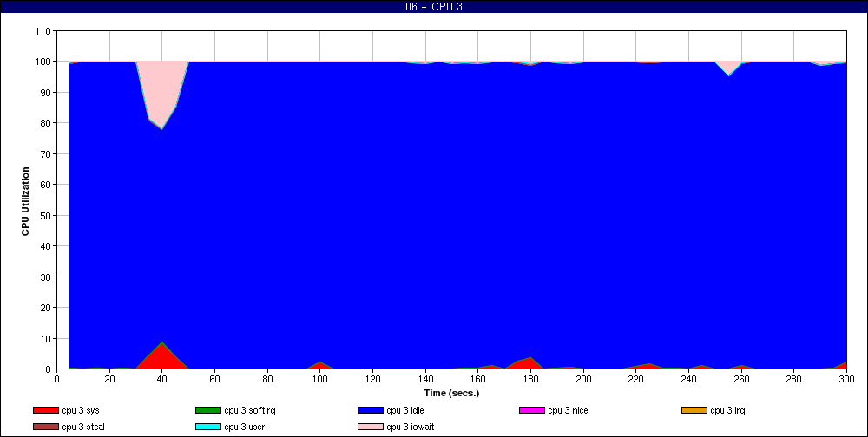
Task: Select the 'cpu 3 softirq' legend label
Action: click(250, 410)
